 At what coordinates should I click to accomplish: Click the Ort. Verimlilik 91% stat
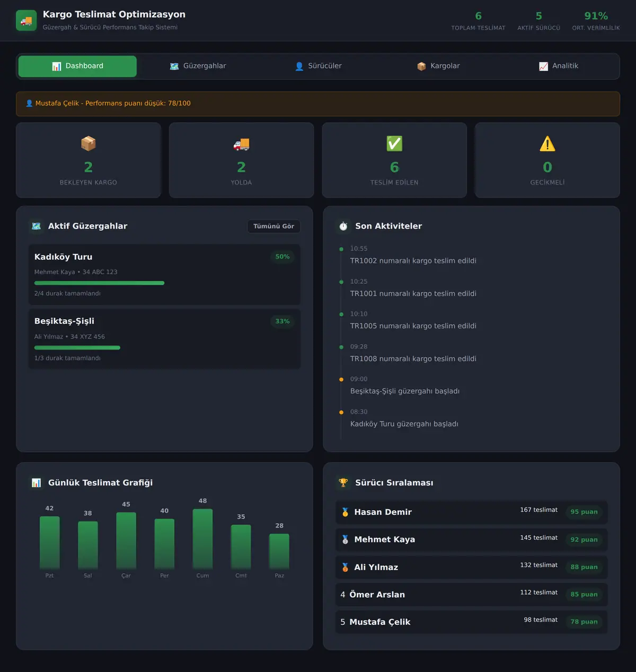596,21
